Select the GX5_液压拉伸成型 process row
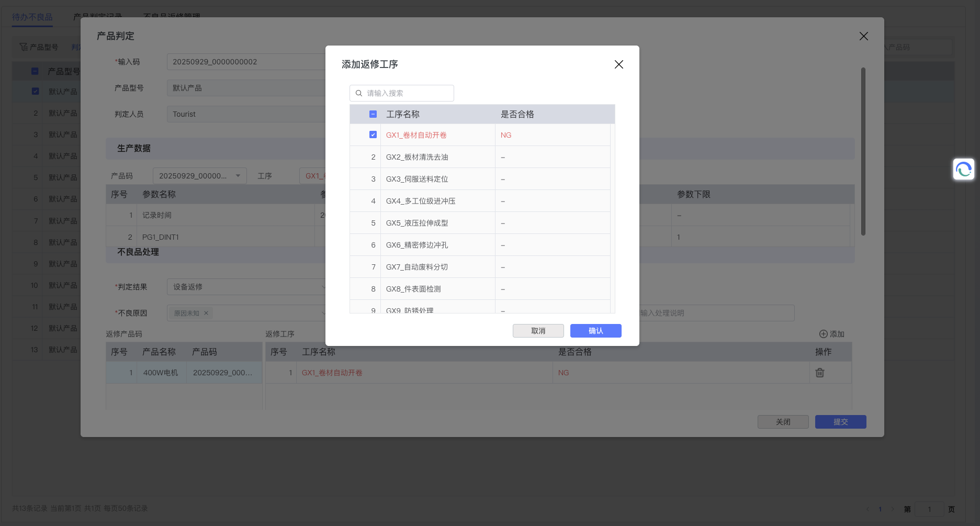 click(x=417, y=223)
